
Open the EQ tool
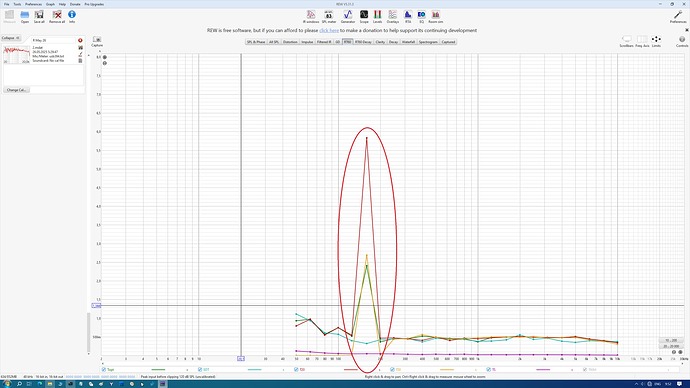421,17
